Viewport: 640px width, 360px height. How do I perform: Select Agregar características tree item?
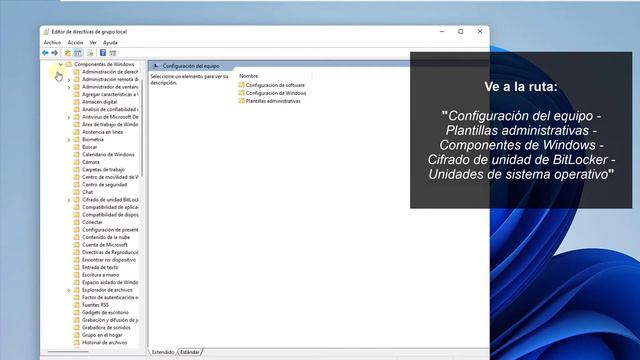[x=110, y=94]
